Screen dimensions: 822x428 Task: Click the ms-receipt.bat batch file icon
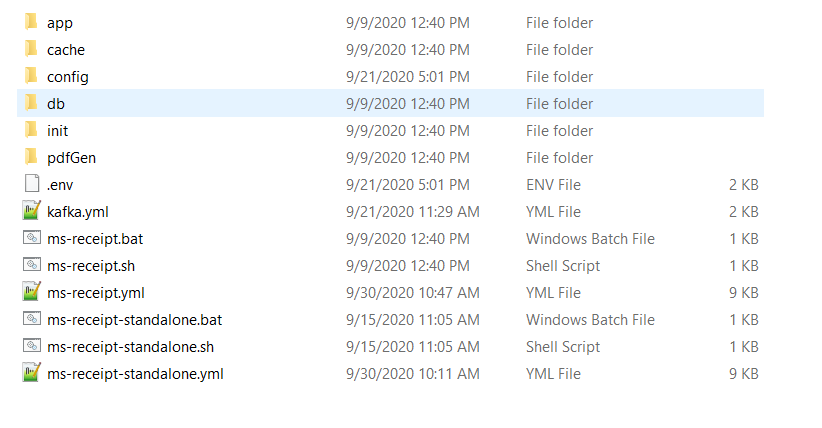(30, 238)
